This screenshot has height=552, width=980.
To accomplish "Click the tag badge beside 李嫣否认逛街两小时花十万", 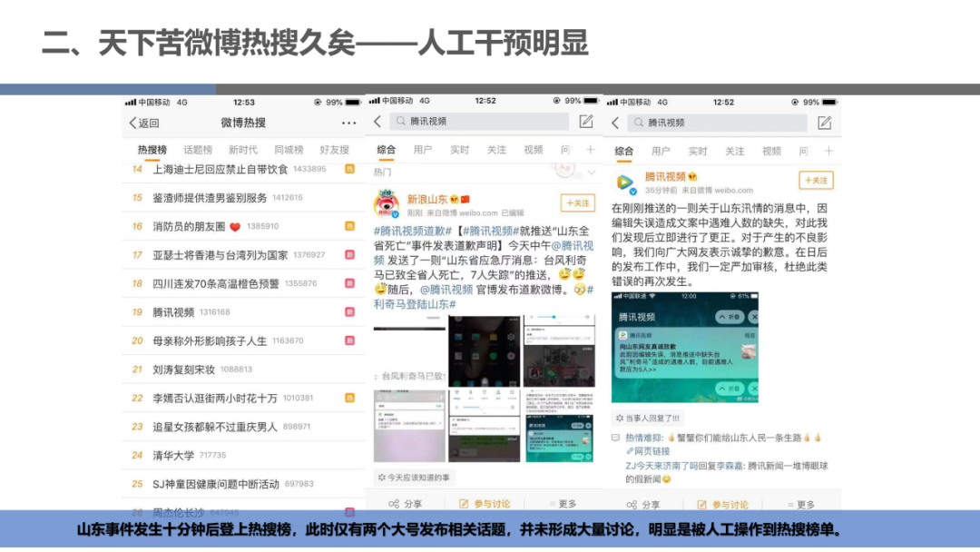I will 350,399.
